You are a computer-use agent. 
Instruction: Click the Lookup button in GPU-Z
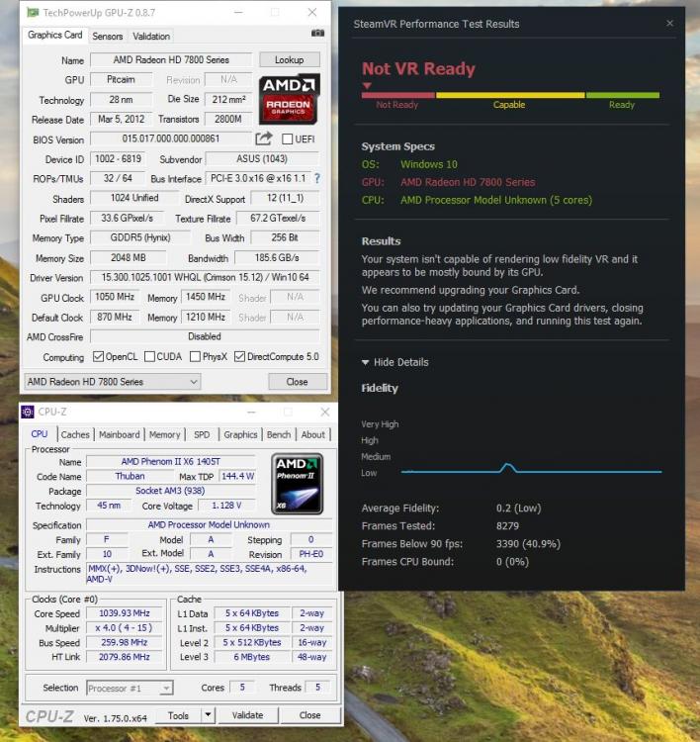click(290, 60)
